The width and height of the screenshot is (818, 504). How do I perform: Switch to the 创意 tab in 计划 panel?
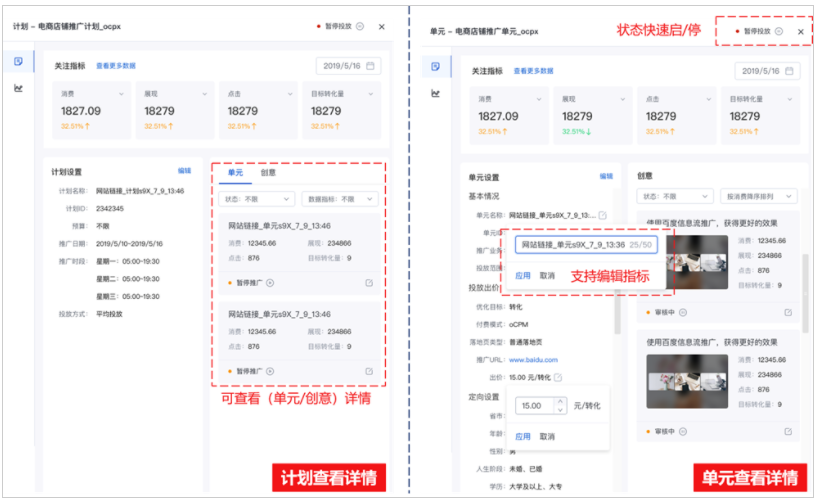coord(268,173)
